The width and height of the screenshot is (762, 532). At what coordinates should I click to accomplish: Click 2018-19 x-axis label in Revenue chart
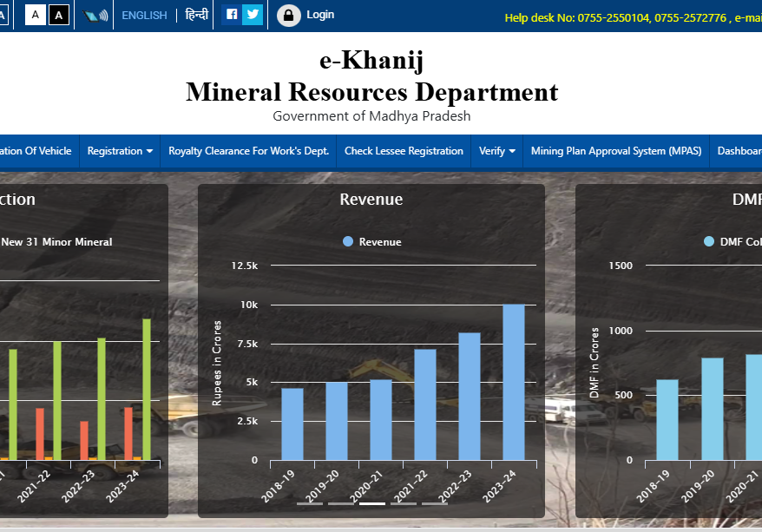pyautogui.click(x=278, y=486)
